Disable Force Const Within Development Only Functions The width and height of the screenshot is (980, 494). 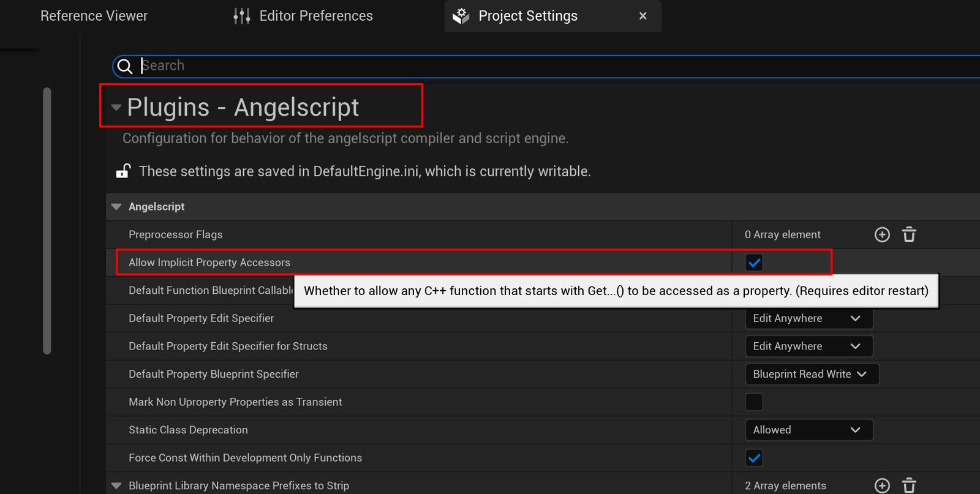pyautogui.click(x=754, y=458)
